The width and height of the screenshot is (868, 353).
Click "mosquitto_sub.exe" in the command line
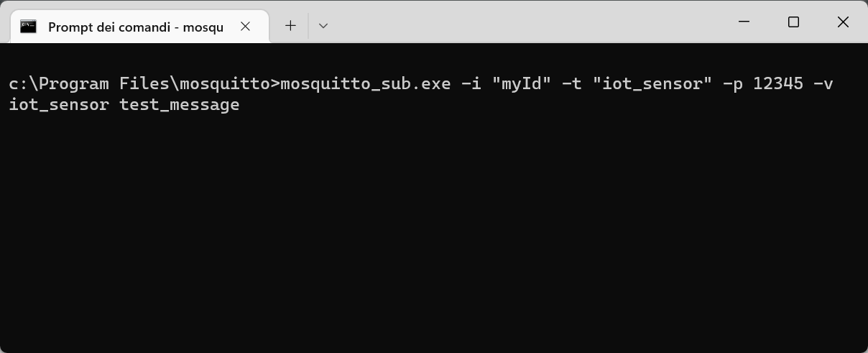365,84
